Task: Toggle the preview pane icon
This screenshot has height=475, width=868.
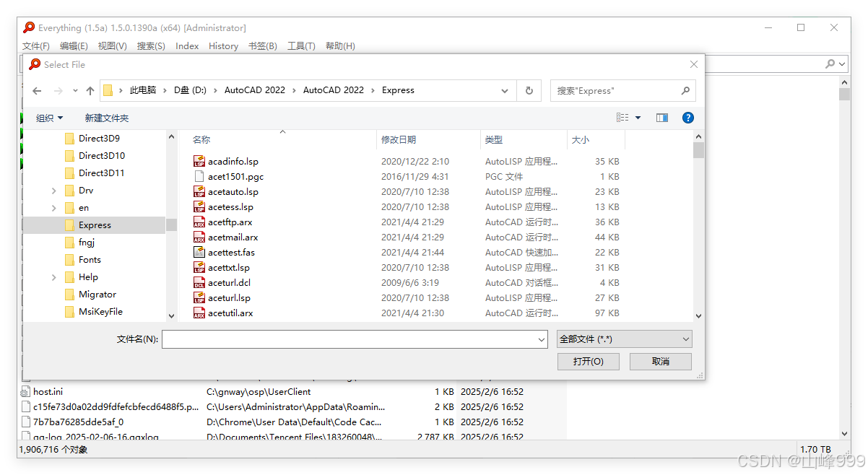Action: (x=662, y=118)
